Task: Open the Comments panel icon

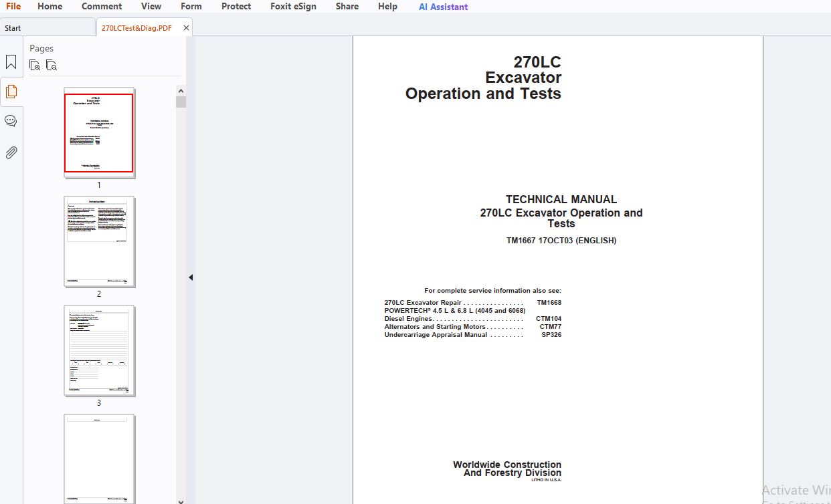Action: 11,121
